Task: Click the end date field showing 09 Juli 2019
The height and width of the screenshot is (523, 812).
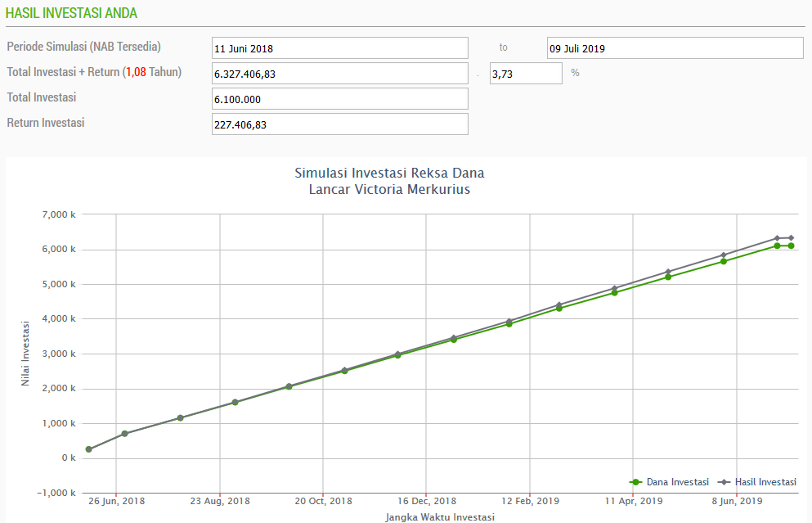Action: point(675,48)
